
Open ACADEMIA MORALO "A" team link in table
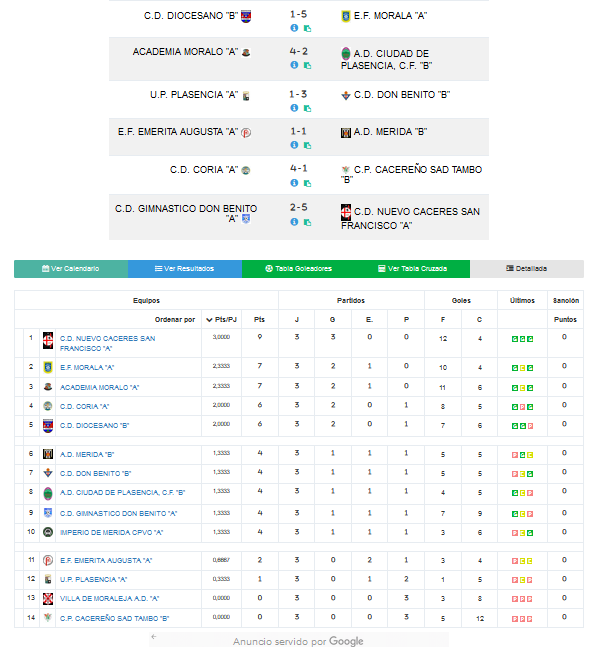tap(99, 387)
